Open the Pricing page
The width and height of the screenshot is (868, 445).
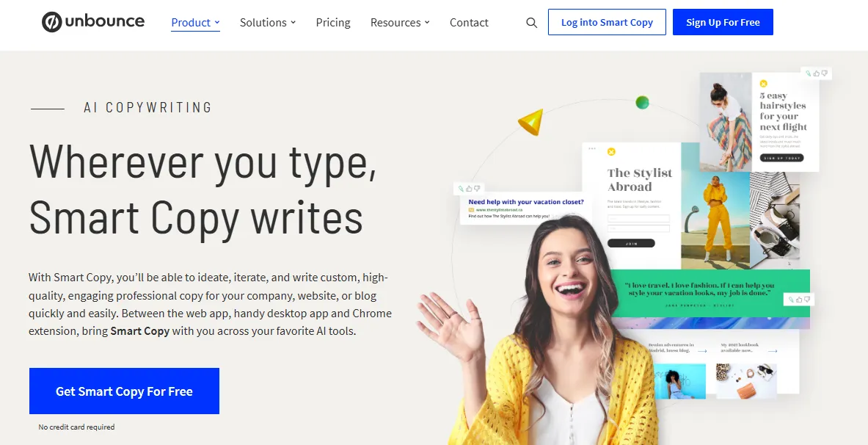pyautogui.click(x=333, y=23)
